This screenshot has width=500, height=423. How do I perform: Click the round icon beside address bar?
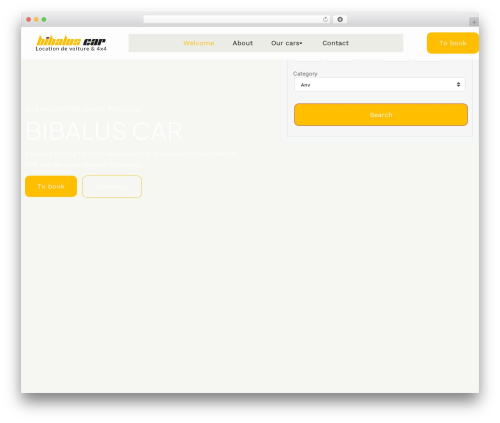coord(340,19)
